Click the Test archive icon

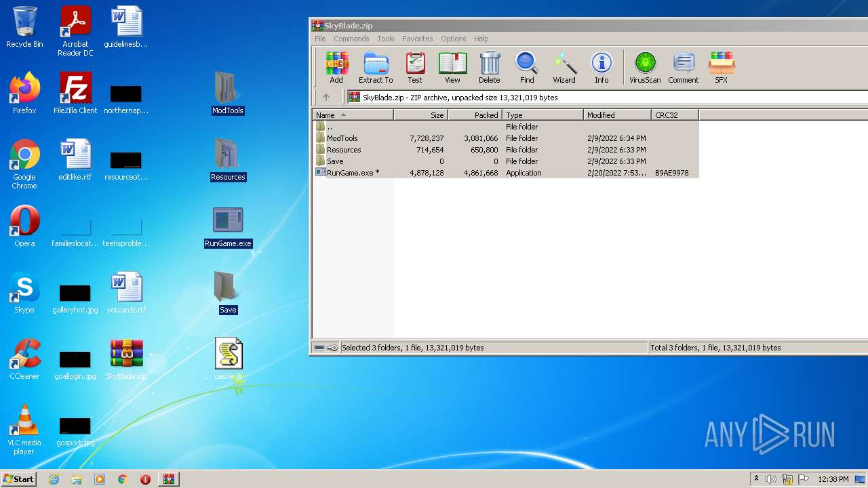(415, 68)
